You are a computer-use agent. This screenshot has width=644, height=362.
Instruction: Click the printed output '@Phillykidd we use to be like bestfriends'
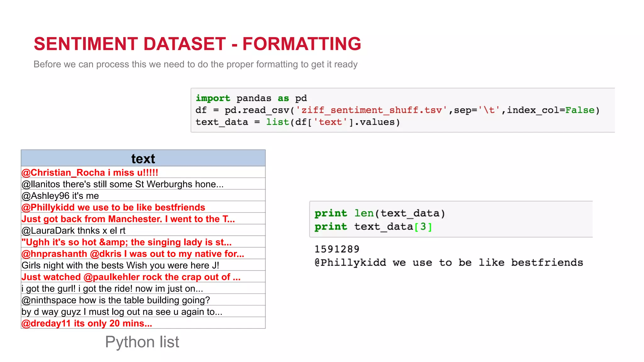pyautogui.click(x=449, y=262)
